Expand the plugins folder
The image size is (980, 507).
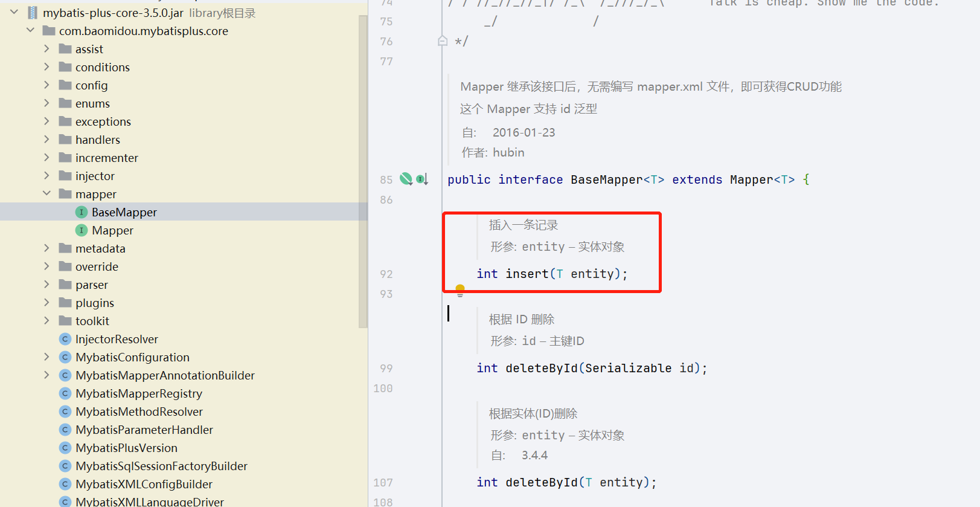46,302
